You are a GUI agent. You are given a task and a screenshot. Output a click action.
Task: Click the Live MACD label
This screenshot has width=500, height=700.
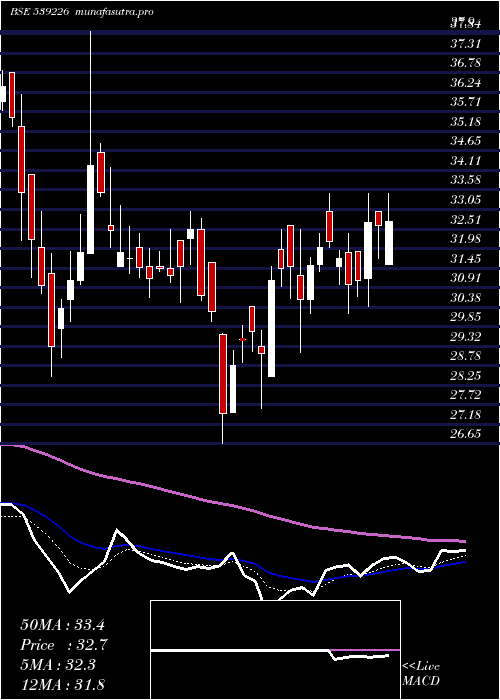tap(421, 673)
